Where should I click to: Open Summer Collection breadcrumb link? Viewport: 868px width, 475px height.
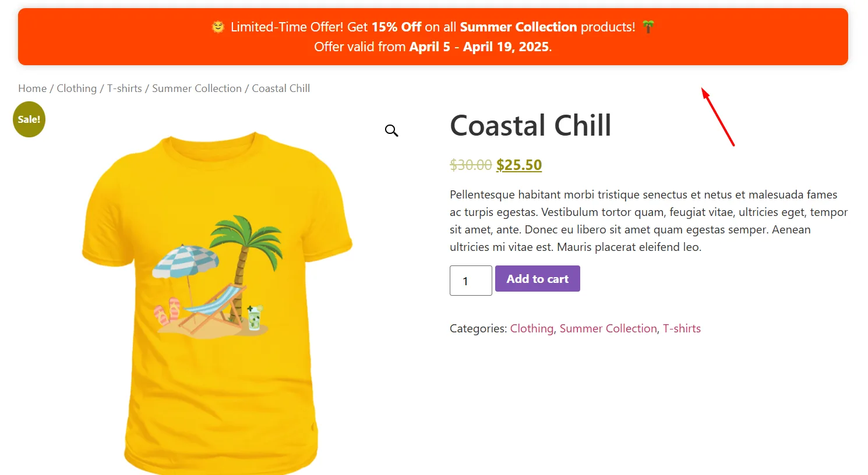197,88
